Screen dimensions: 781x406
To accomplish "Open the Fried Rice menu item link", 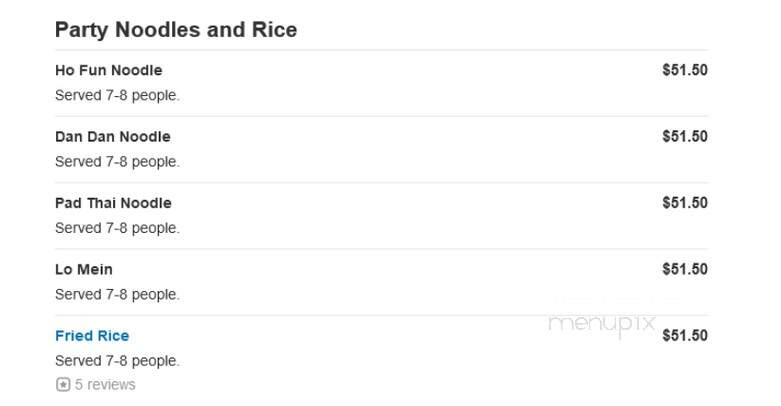I will pos(92,336).
